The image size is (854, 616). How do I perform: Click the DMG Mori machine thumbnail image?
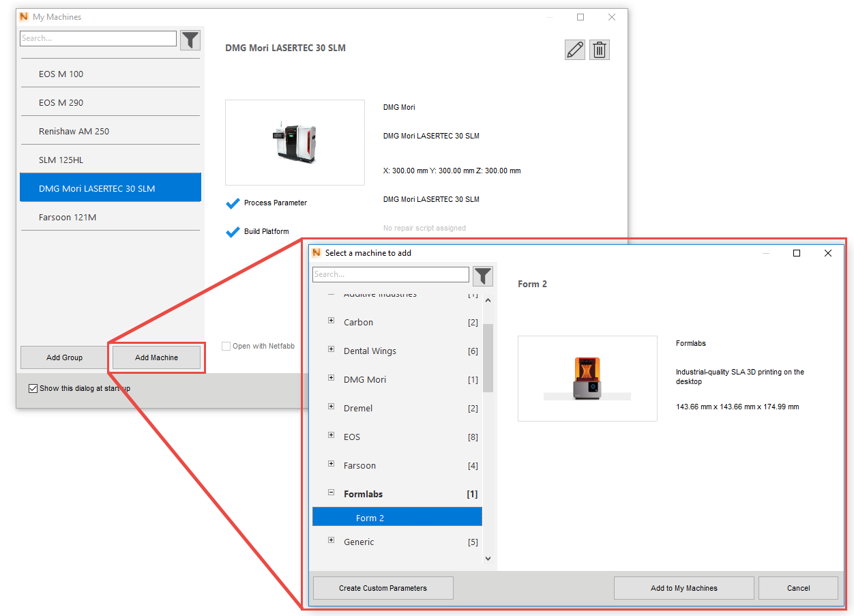pyautogui.click(x=295, y=143)
